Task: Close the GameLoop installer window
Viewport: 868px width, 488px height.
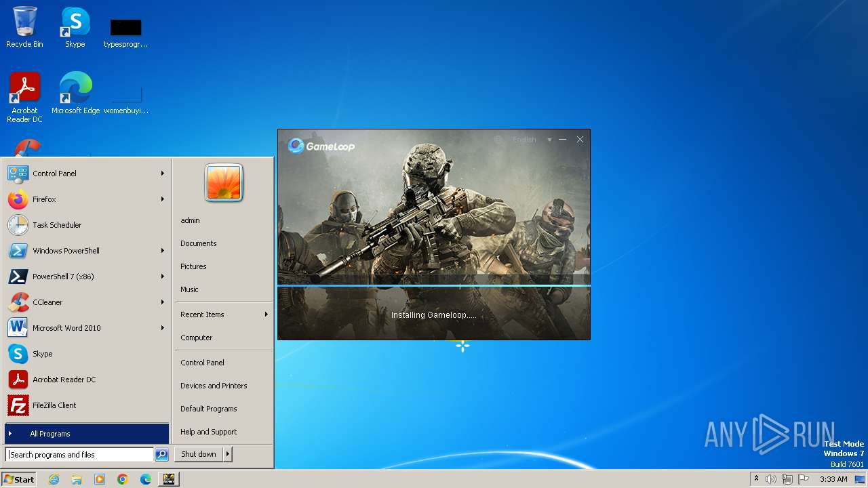Action: click(x=580, y=140)
